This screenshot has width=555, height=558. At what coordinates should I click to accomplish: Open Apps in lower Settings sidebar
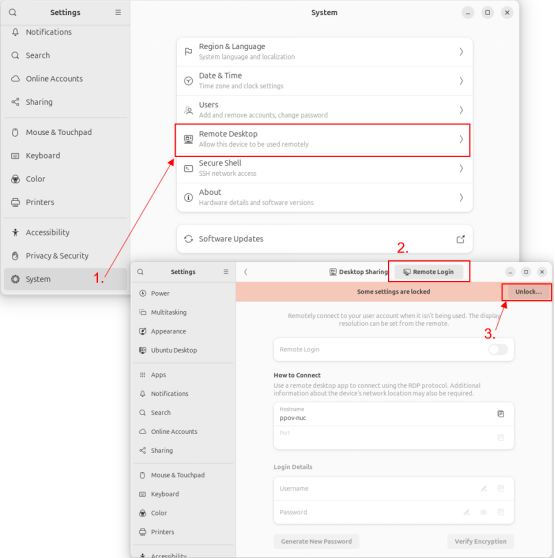pos(184,375)
